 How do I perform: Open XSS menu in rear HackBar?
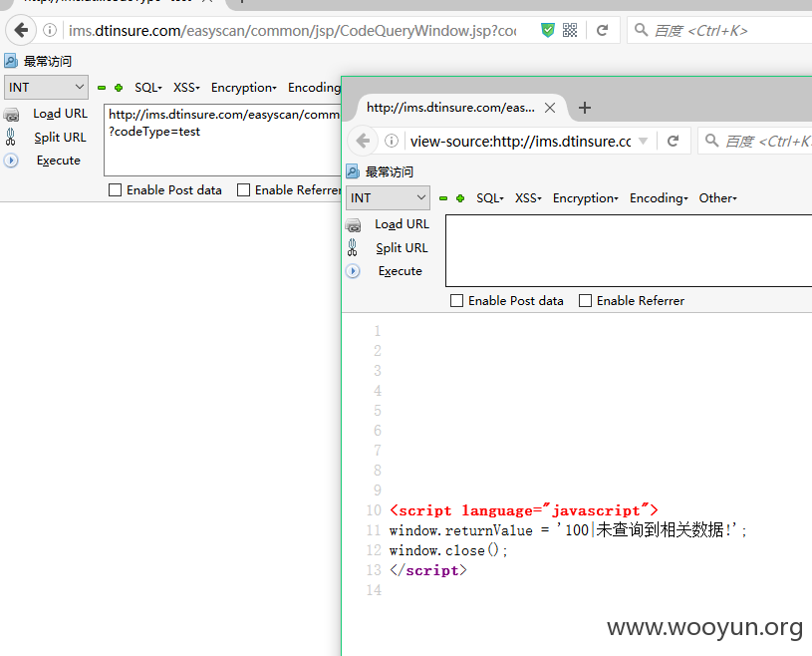click(x=186, y=88)
